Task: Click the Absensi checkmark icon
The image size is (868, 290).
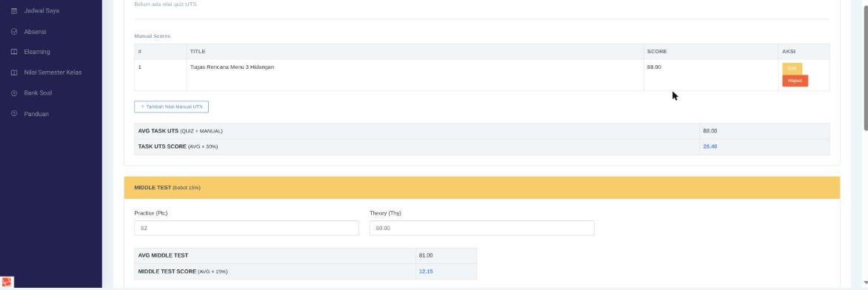Action: point(14,32)
